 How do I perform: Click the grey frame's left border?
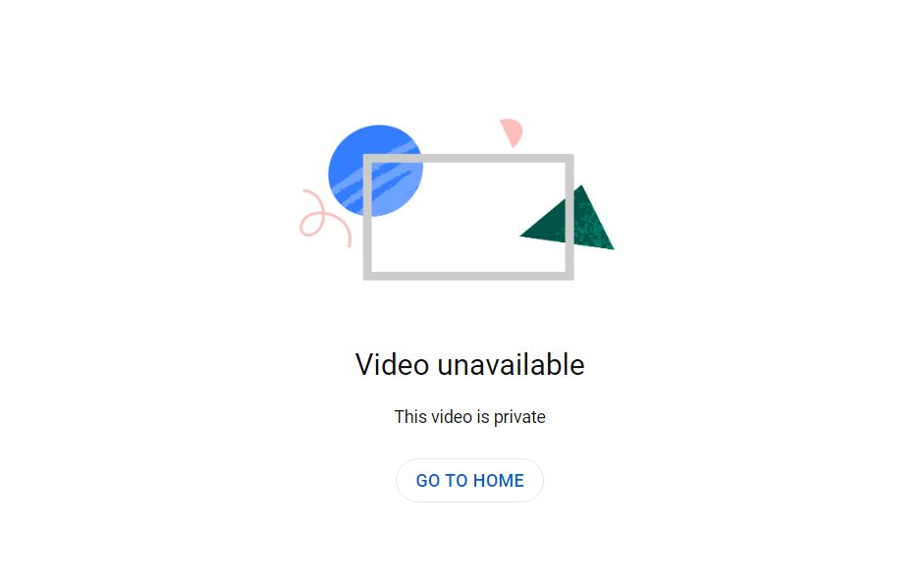[x=367, y=217]
